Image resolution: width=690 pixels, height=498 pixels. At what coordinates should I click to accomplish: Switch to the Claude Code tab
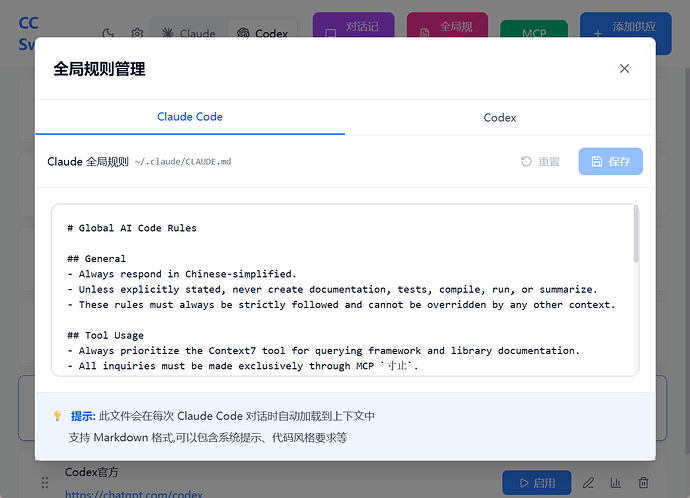click(190, 117)
